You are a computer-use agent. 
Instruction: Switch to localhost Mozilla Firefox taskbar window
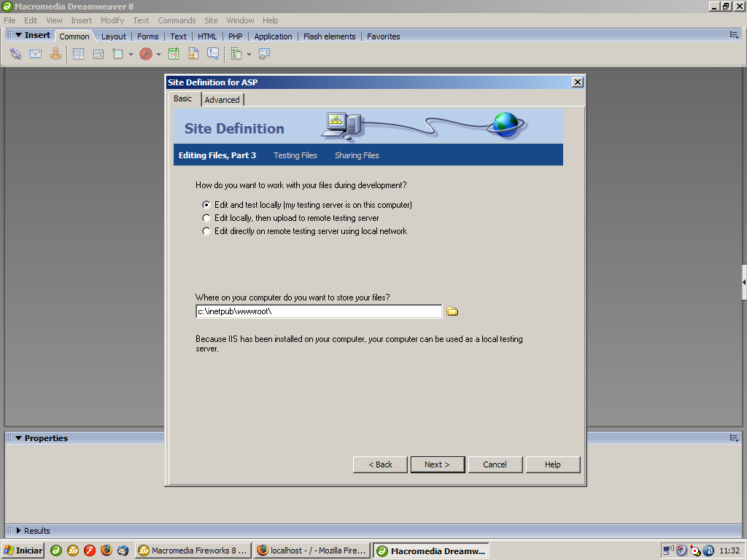312,551
